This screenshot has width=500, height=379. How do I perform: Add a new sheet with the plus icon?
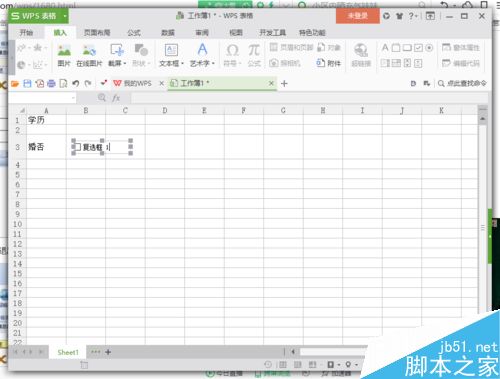click(x=108, y=352)
